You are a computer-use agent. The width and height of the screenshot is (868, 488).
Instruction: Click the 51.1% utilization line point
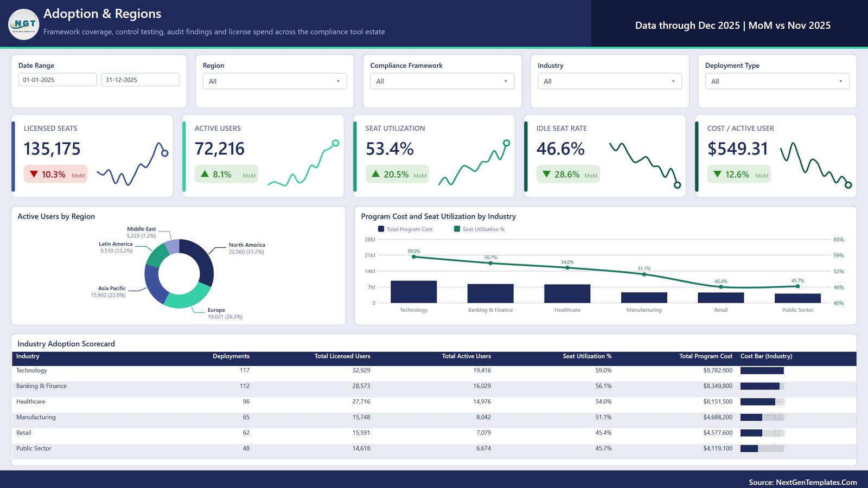[x=644, y=274]
